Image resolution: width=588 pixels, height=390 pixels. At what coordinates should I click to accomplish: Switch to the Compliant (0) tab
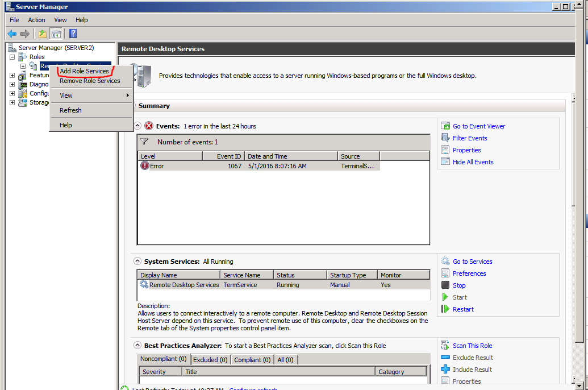[x=252, y=360]
